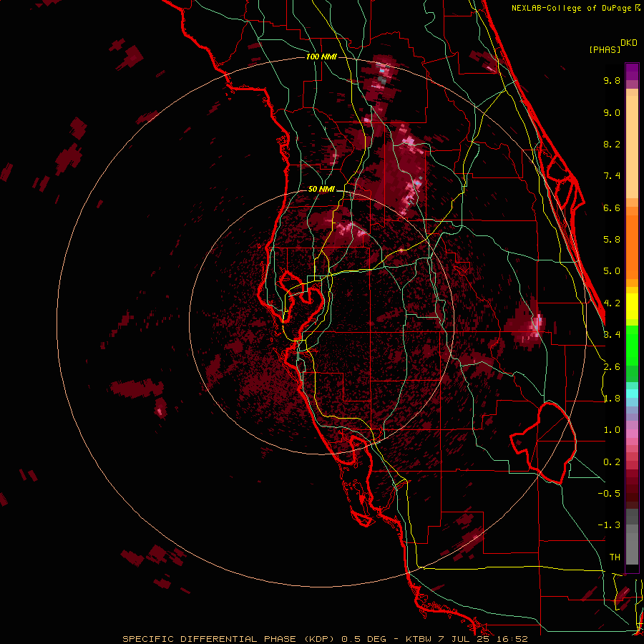
Task: Click the 9.8 color scale value
Action: [612, 80]
